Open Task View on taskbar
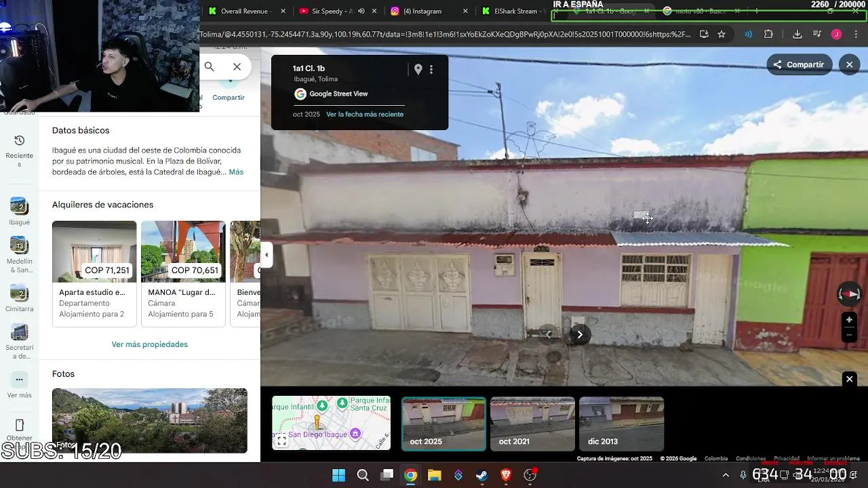This screenshot has width=868, height=488. pyautogui.click(x=387, y=475)
